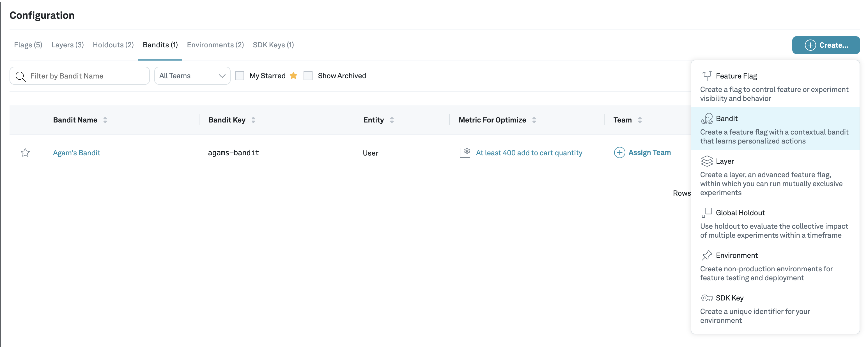The image size is (868, 347).
Task: Star the Agam's Bandit row
Action: (x=25, y=153)
